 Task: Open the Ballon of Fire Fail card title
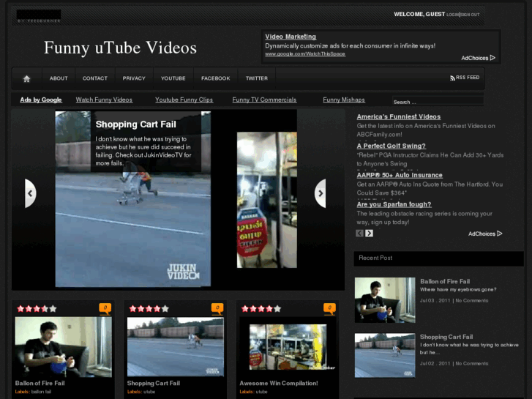click(x=40, y=383)
